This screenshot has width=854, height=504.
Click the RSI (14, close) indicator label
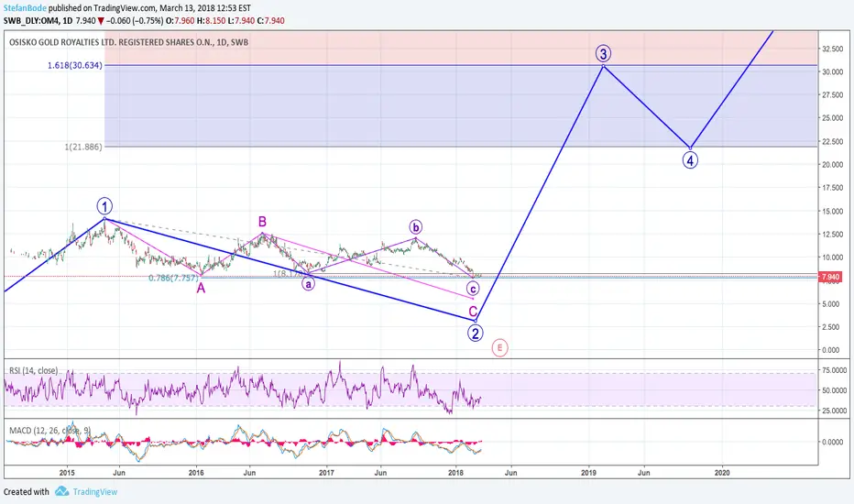point(33,370)
